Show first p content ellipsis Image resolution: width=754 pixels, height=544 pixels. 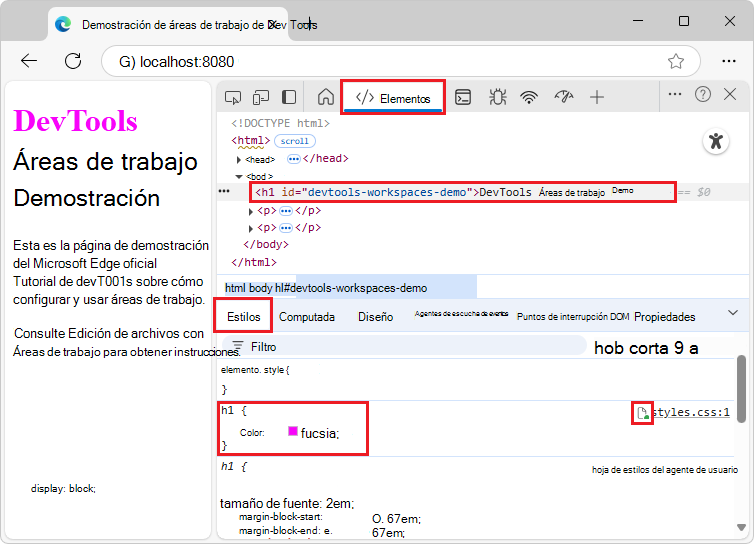[x=286, y=211]
